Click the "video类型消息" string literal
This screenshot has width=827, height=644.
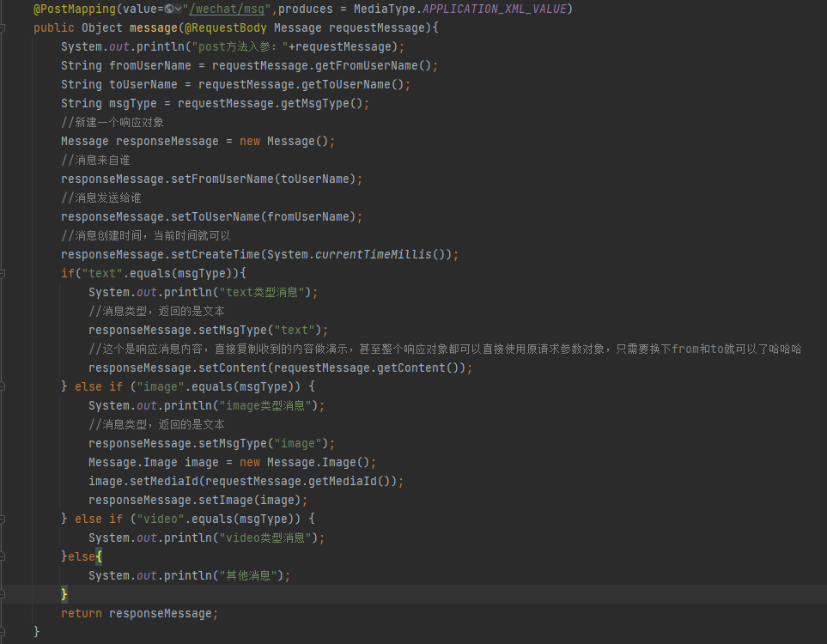pyautogui.click(x=265, y=538)
